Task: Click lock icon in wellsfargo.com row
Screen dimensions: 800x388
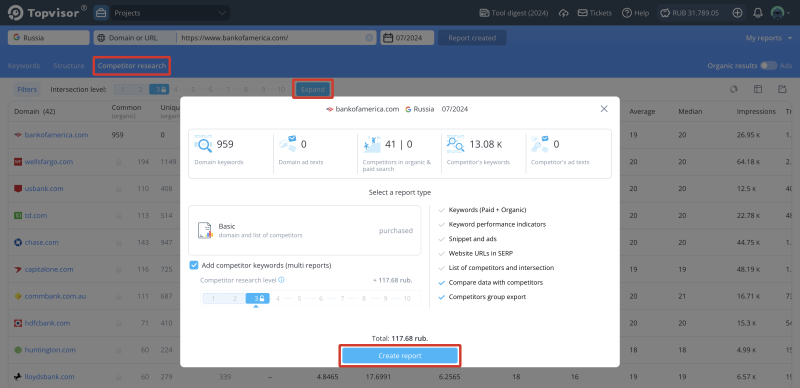Action: click(118, 162)
